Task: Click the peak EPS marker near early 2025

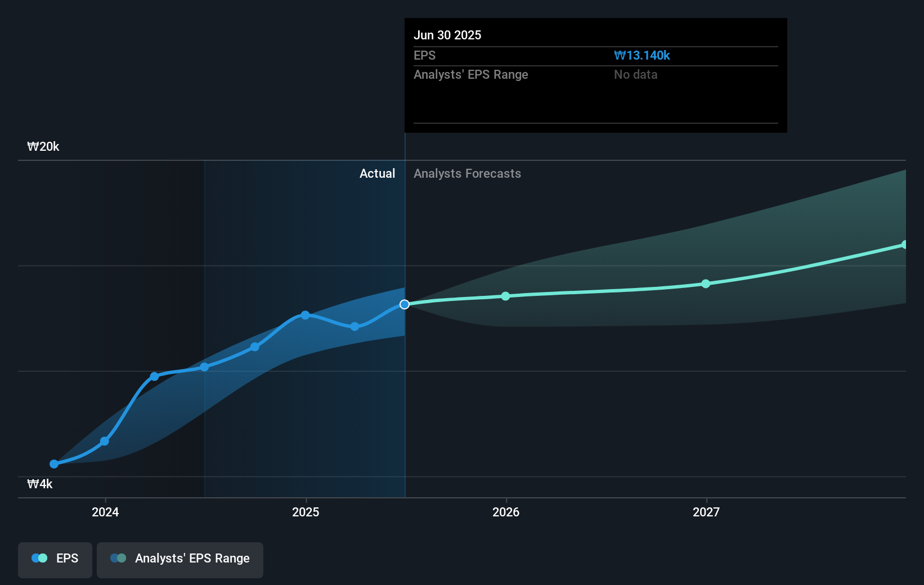Action: (x=304, y=315)
